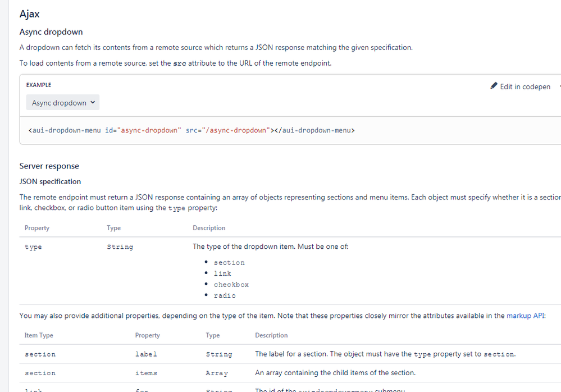Click the 'Array' type cell

tap(217, 373)
